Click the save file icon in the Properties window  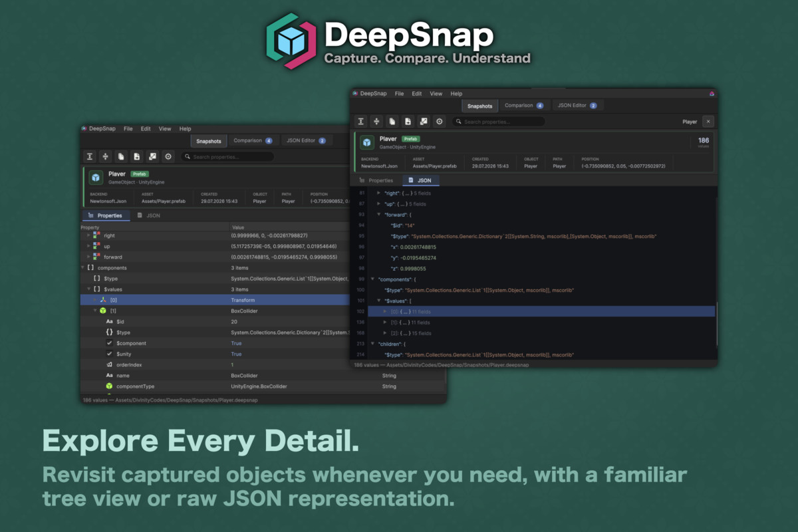click(x=136, y=157)
